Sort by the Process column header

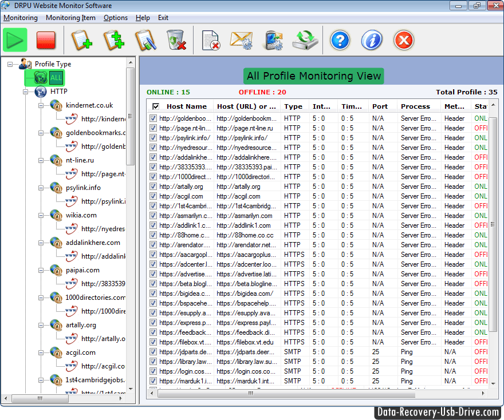(x=415, y=106)
